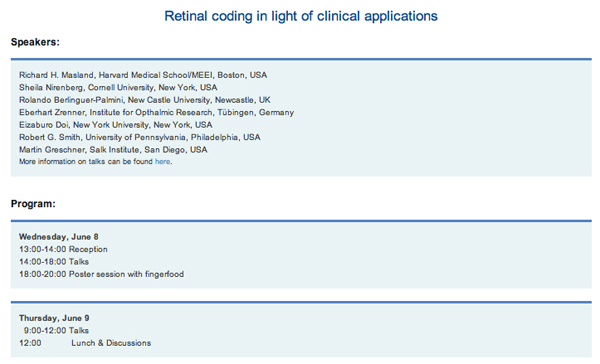600x364 pixels.
Task: Click the page title Retinal coding in light of clinical applications
Action: (301, 16)
